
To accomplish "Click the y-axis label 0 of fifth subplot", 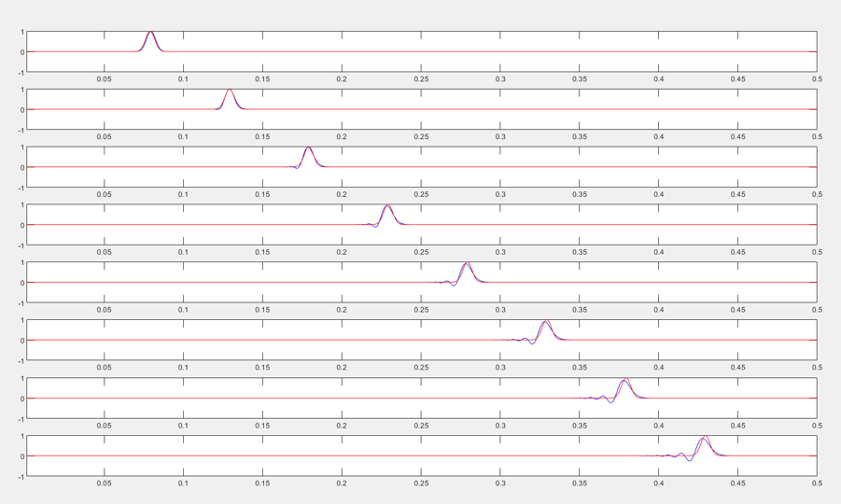I will 22,283.
